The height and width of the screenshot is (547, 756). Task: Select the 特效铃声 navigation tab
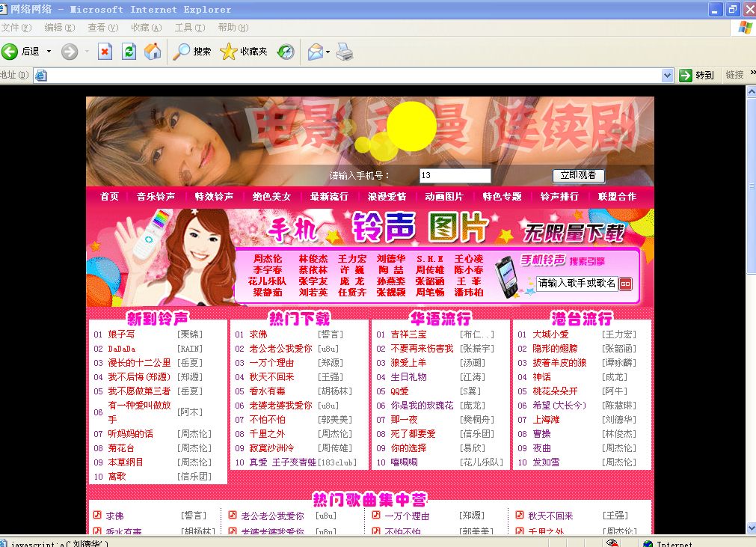(214, 196)
